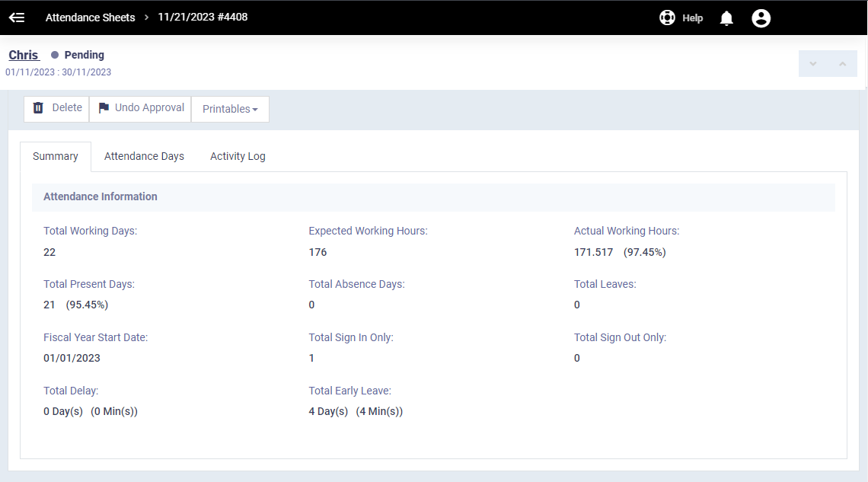Open Chris employee profile link
868x482 pixels.
point(24,55)
